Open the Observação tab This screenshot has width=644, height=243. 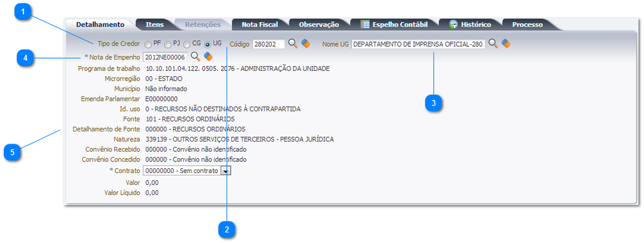319,25
